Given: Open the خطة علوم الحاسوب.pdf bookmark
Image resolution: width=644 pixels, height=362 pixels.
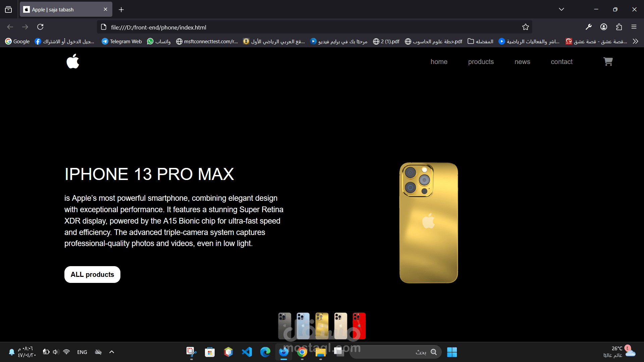Looking at the screenshot, I should pos(434,41).
